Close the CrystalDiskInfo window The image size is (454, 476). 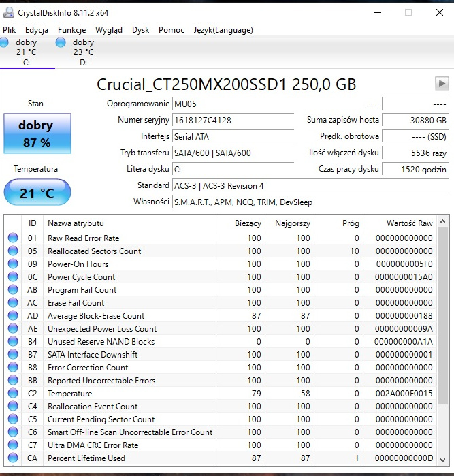click(x=440, y=12)
